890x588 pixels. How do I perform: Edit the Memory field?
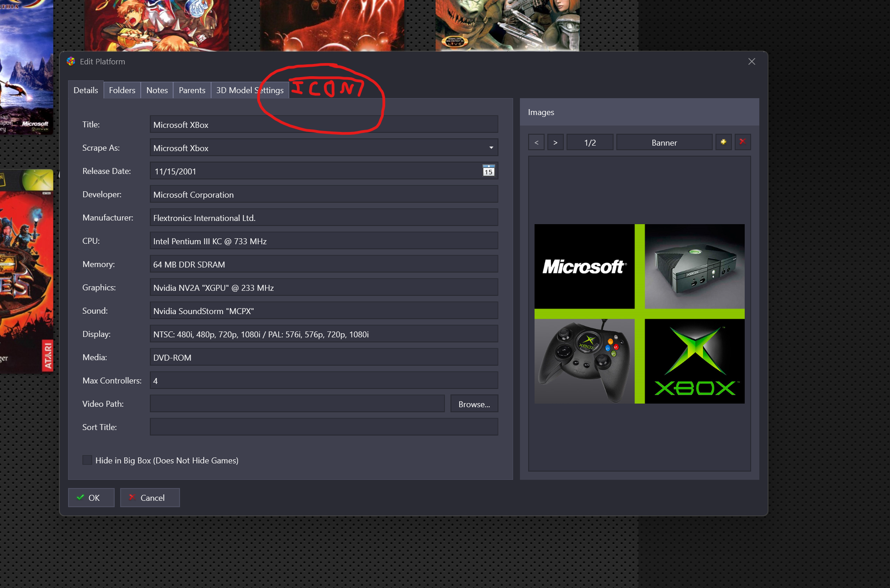click(x=324, y=264)
